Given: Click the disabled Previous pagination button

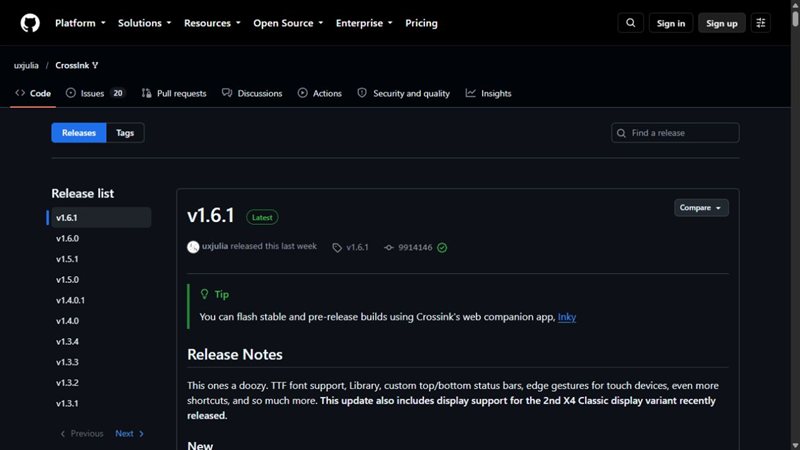Looking at the screenshot, I should click(82, 434).
